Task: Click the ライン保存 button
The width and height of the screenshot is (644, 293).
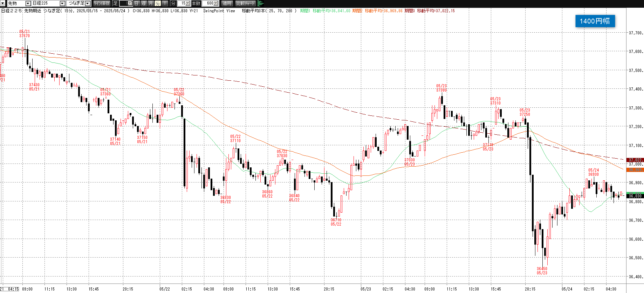Action: [102, 4]
